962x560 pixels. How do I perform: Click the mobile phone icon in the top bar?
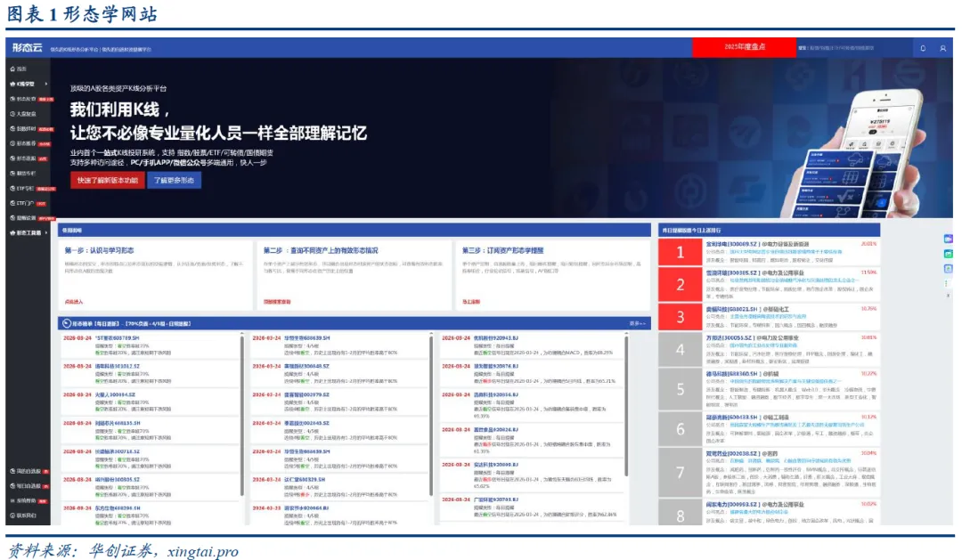click(924, 48)
